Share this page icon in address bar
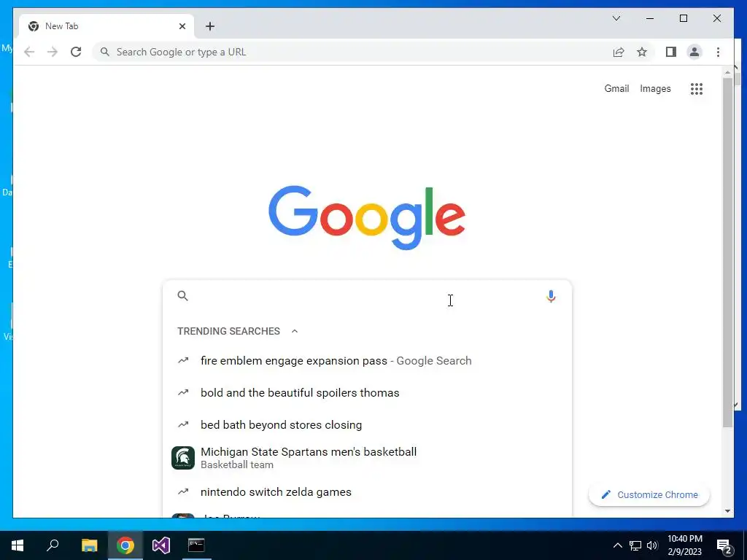This screenshot has height=560, width=747. 619,52
